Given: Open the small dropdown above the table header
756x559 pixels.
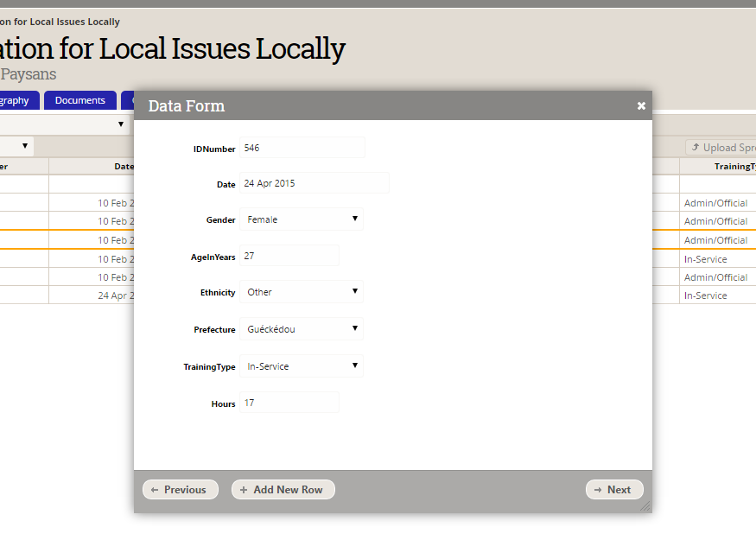Looking at the screenshot, I should tap(16, 146).
